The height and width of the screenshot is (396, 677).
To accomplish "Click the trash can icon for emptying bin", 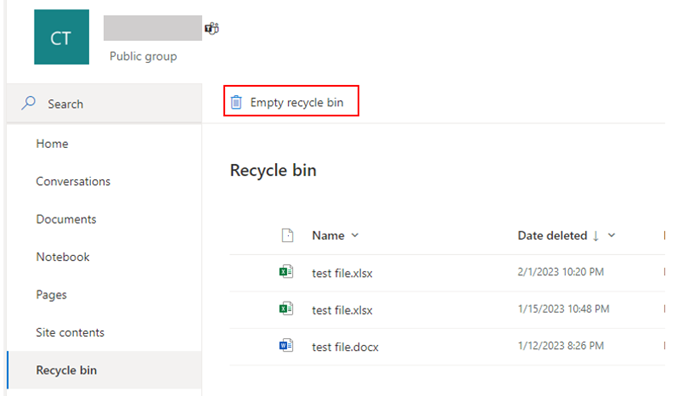I will pyautogui.click(x=236, y=102).
